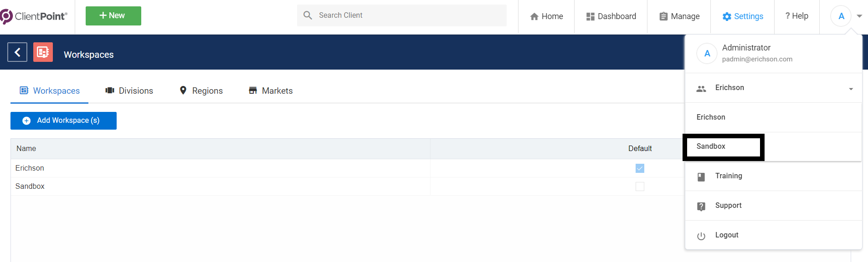Click the Add Workspace (s) button
This screenshot has width=868, height=262.
[63, 121]
